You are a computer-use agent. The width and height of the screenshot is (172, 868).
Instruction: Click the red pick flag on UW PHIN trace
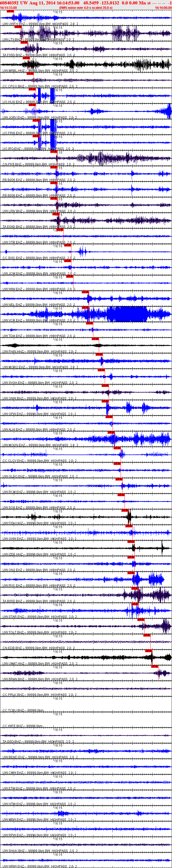click(95, 339)
